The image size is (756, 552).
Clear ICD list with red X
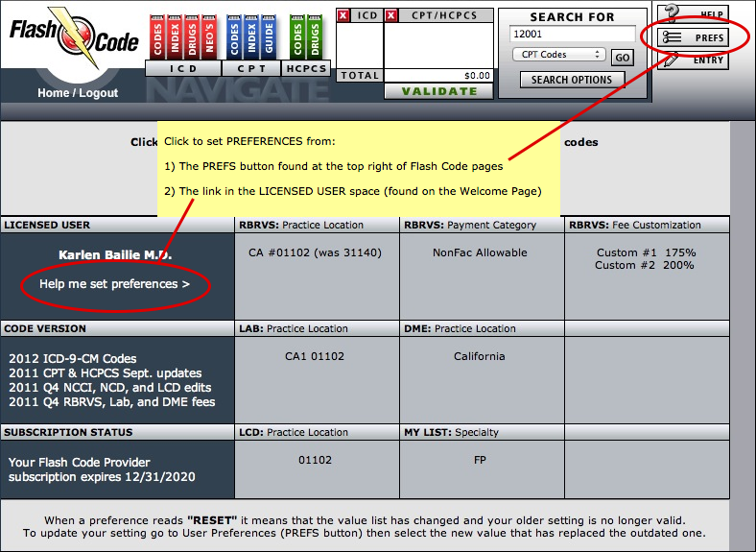pos(343,15)
